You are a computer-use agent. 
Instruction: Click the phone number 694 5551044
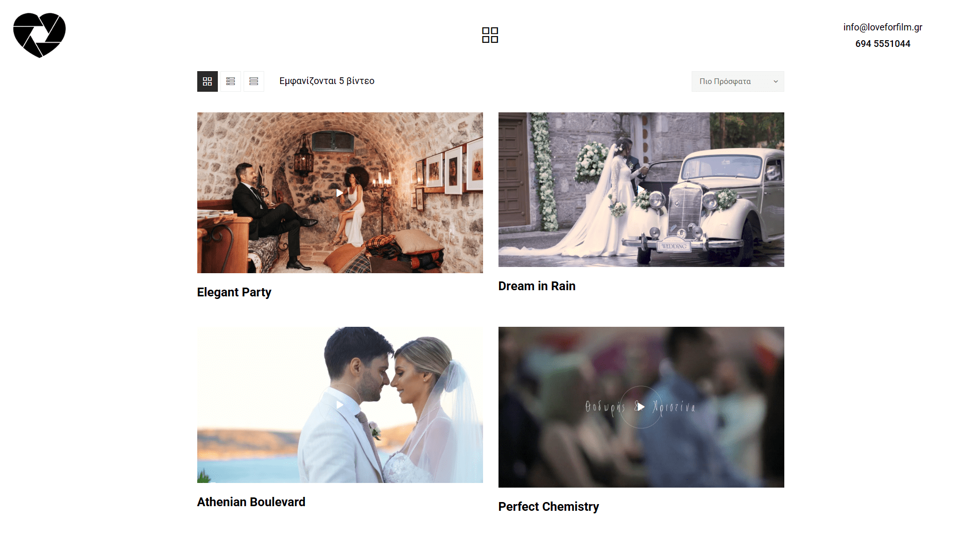pyautogui.click(x=882, y=44)
